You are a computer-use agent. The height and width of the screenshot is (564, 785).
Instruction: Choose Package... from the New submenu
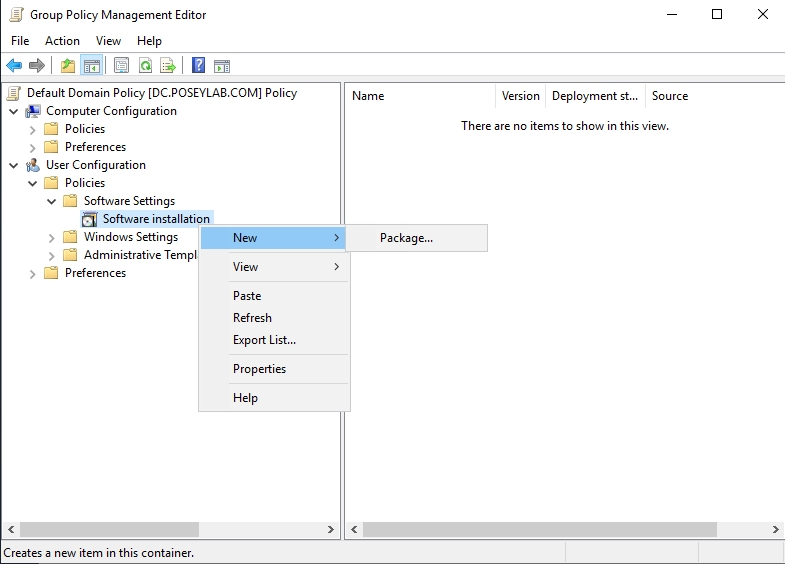coord(406,238)
